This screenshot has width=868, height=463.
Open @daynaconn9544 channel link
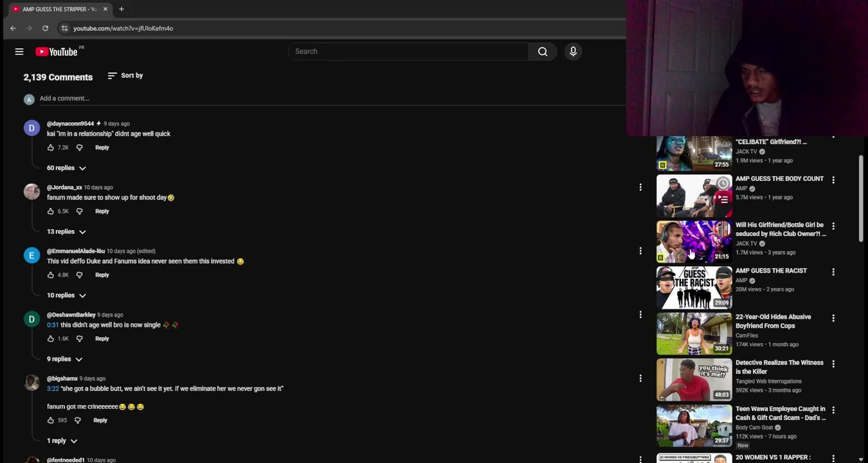[x=70, y=123]
